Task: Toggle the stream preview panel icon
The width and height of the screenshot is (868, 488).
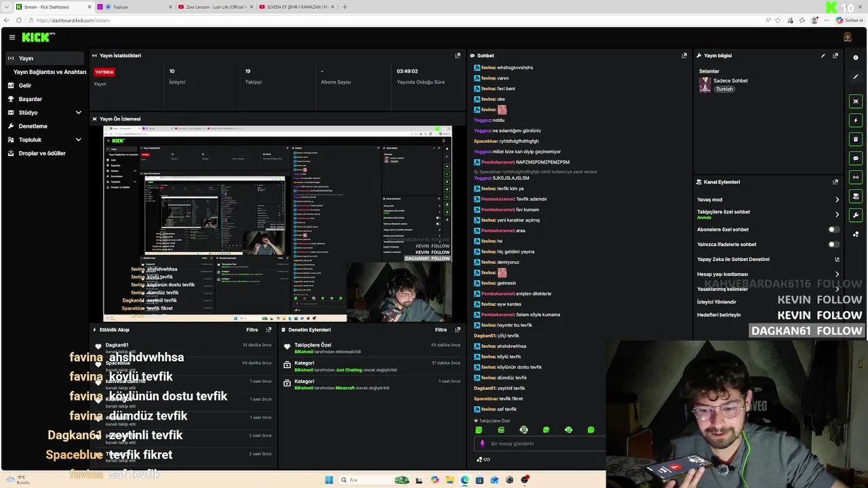Action: click(856, 101)
